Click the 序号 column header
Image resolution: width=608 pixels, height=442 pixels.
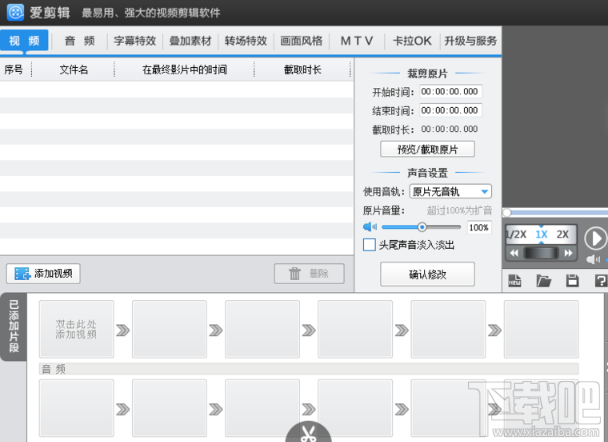(x=14, y=70)
